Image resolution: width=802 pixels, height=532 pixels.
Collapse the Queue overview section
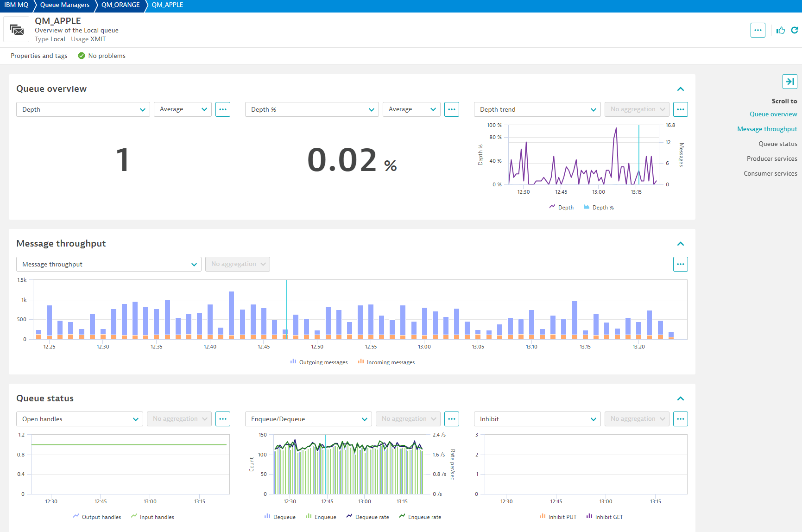pyautogui.click(x=680, y=89)
